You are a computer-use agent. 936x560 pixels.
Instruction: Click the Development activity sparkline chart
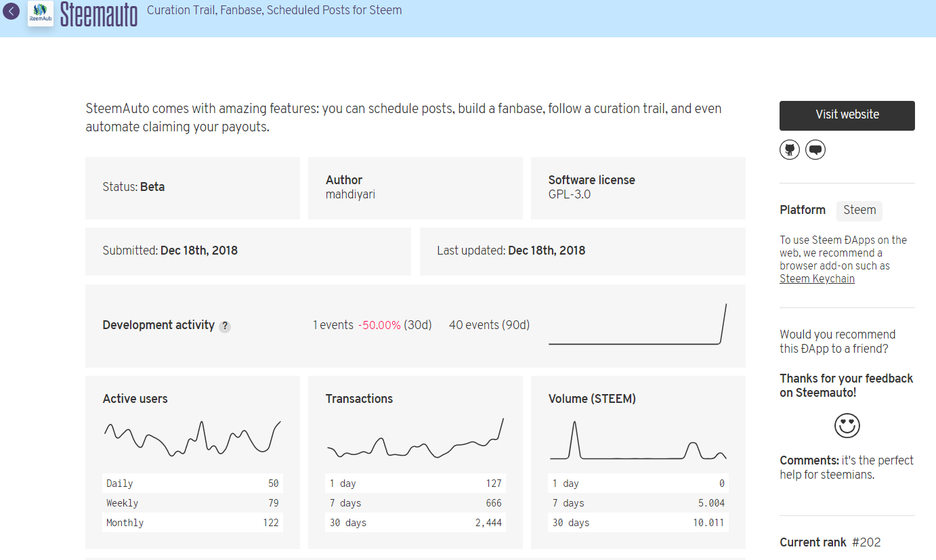(x=637, y=324)
